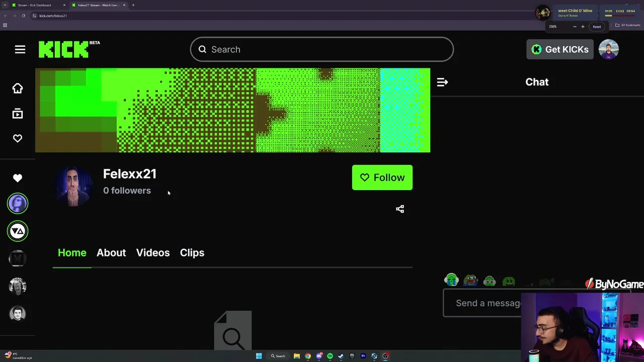The image size is (644, 362).
Task: Reset the page zoom
Action: tap(597, 27)
